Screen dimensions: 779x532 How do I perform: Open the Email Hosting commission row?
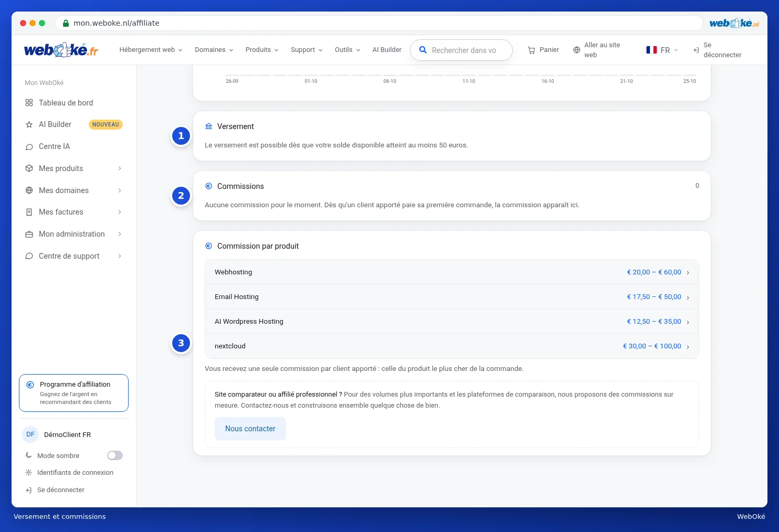click(x=452, y=297)
